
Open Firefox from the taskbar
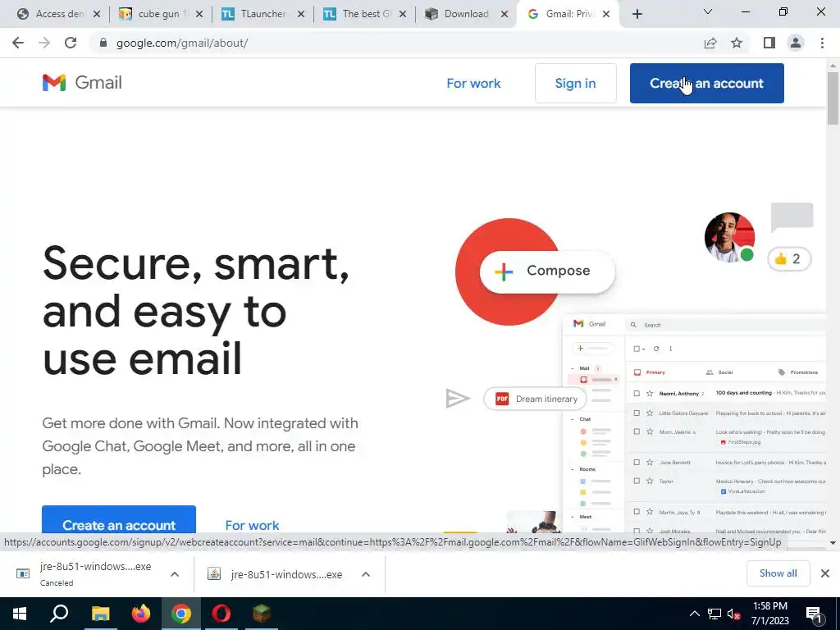pyautogui.click(x=141, y=614)
